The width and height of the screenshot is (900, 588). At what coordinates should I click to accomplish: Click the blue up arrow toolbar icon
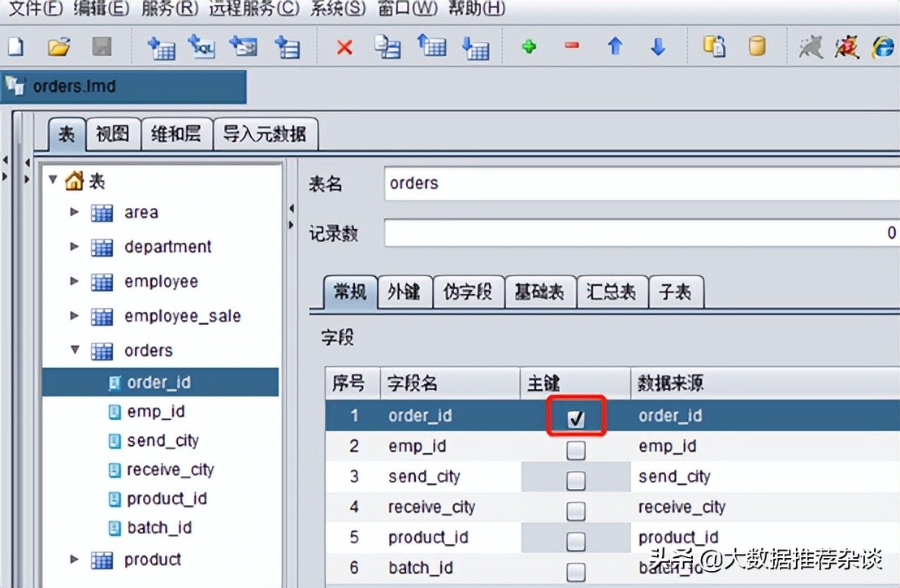tap(615, 46)
